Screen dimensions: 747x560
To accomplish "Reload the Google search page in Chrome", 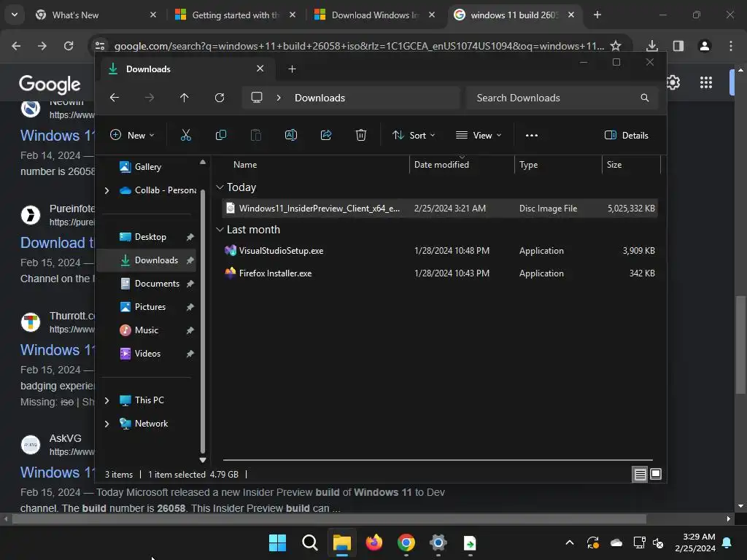I will (x=69, y=46).
